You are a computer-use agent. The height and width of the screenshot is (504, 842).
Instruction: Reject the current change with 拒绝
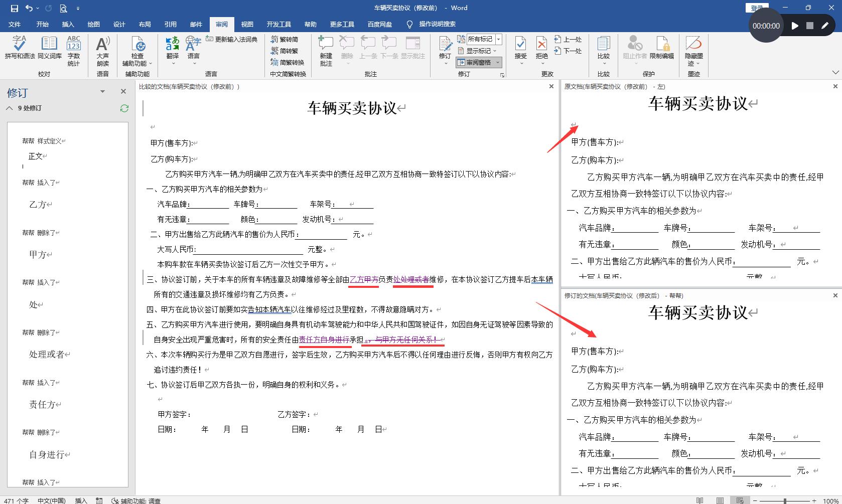pyautogui.click(x=541, y=44)
